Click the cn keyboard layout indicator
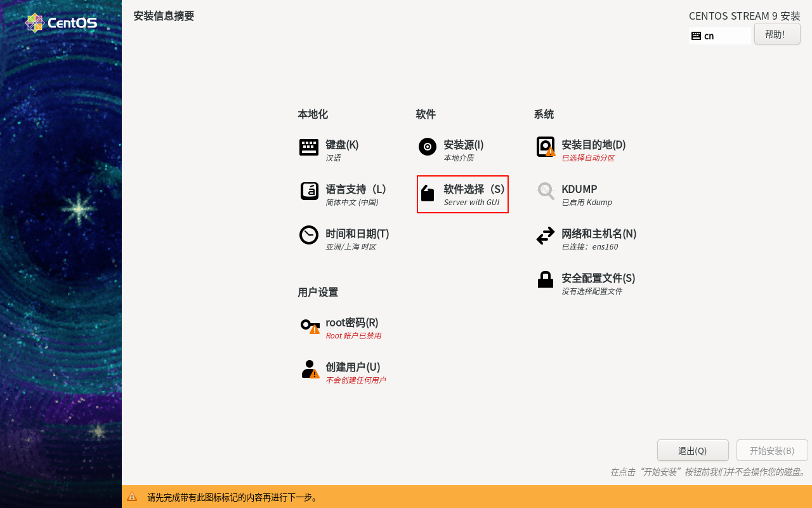The height and width of the screenshot is (508, 812). click(x=720, y=36)
